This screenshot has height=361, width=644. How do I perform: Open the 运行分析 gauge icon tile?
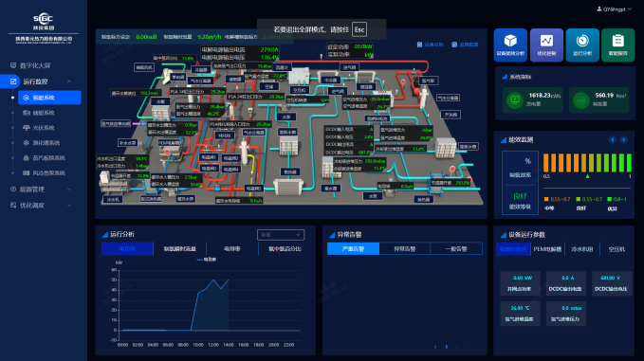point(582,45)
